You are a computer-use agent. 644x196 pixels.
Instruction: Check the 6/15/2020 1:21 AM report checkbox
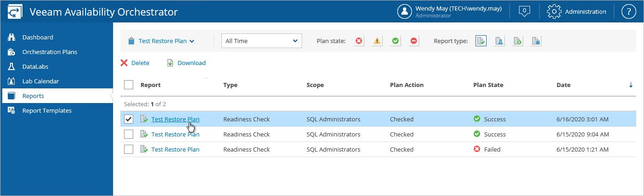click(129, 149)
